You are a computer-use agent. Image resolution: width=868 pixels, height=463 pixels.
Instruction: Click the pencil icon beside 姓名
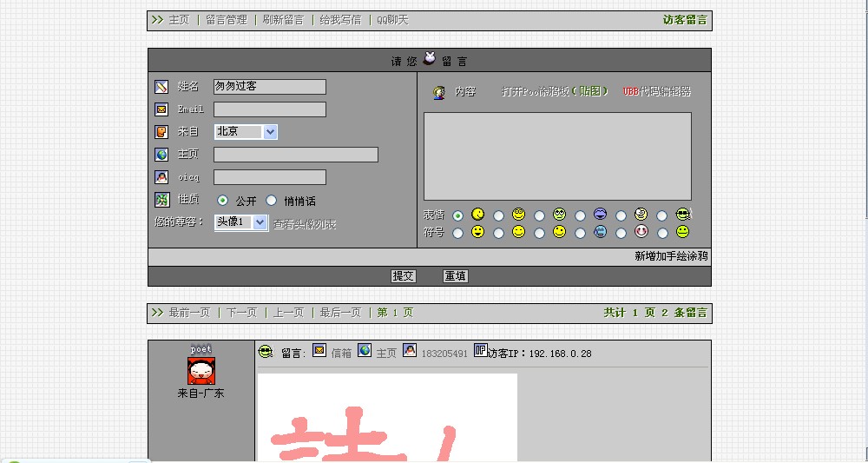161,86
